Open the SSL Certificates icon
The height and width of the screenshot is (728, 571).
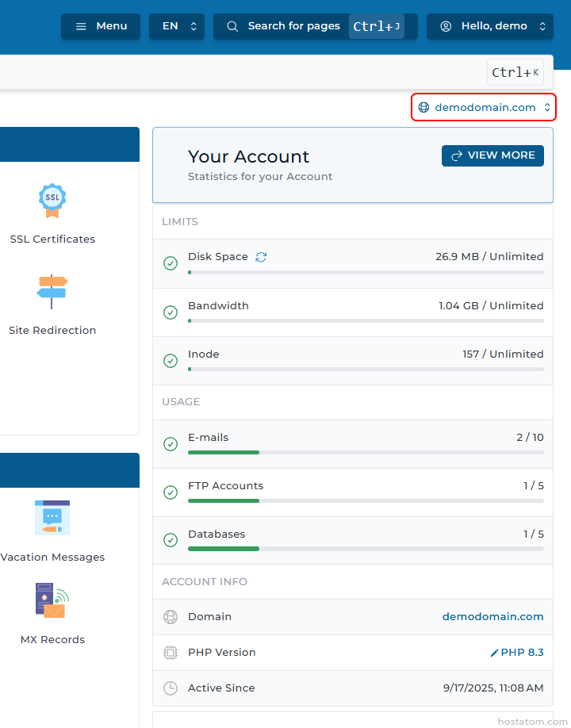52,201
